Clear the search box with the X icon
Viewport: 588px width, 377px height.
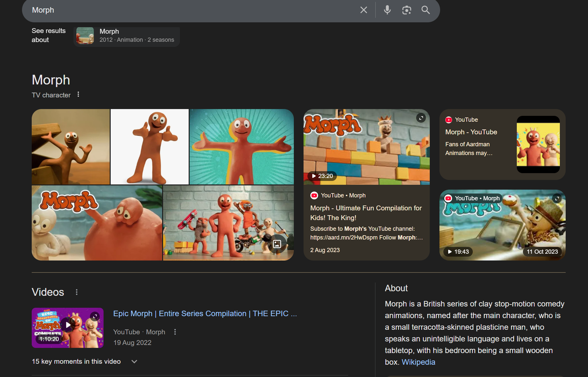(364, 10)
